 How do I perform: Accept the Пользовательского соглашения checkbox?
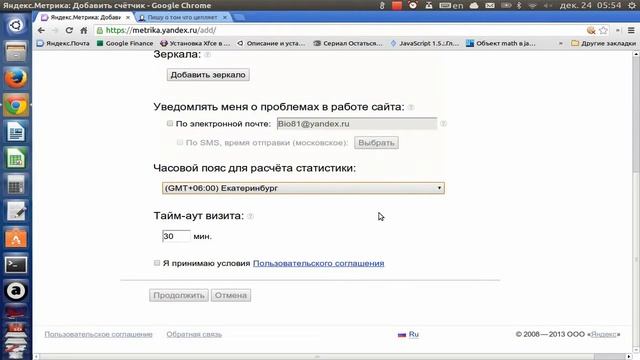(157, 263)
